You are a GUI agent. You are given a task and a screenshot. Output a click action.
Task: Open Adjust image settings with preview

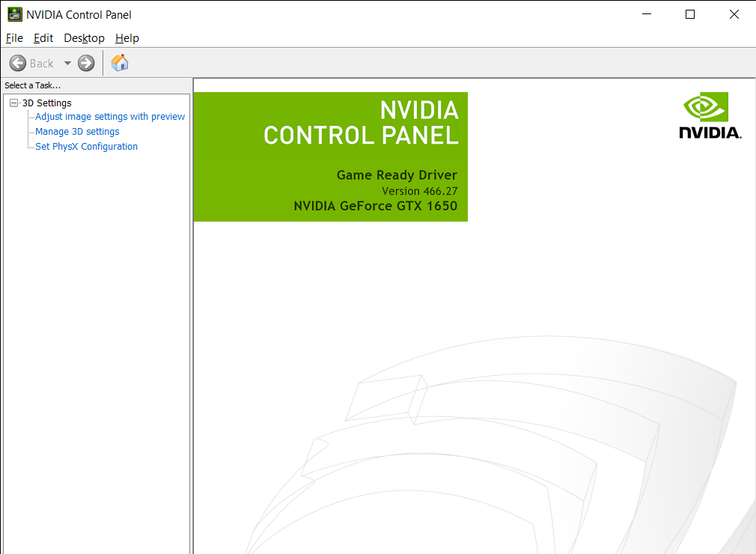coord(110,117)
